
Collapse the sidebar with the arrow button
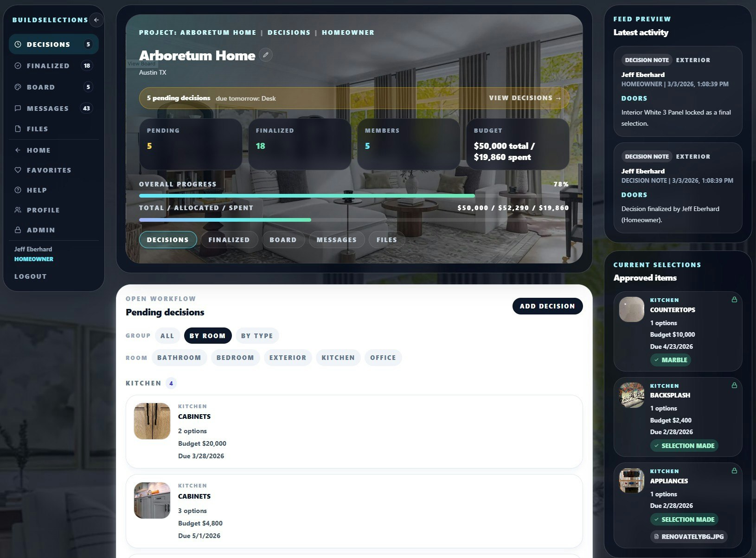tap(96, 20)
